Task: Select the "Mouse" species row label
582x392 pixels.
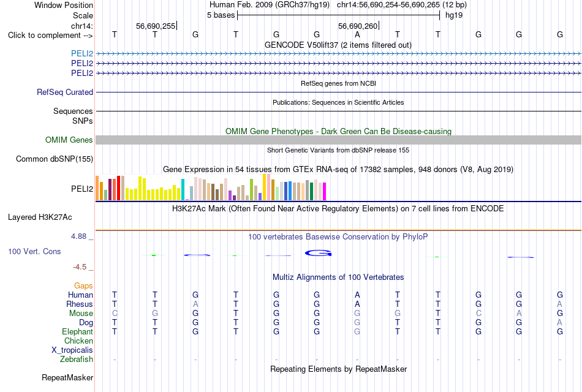Action: [81, 314]
